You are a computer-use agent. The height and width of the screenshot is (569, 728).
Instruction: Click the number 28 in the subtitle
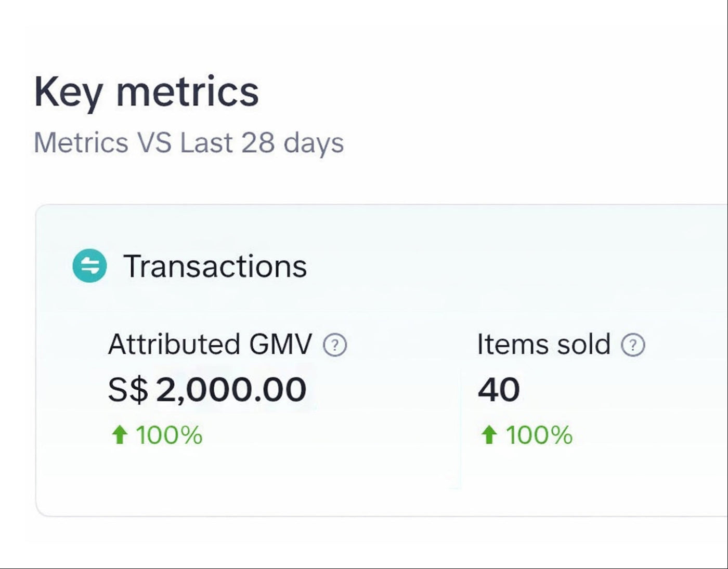pyautogui.click(x=257, y=143)
